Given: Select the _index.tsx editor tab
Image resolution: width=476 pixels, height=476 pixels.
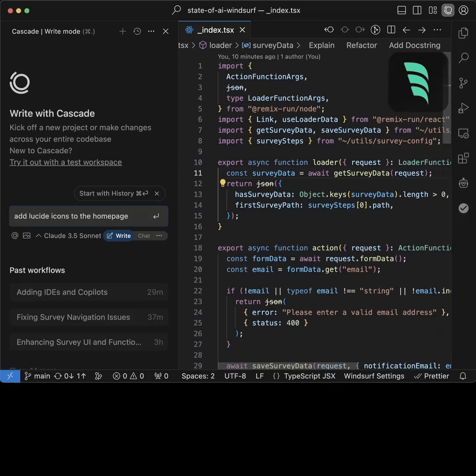Looking at the screenshot, I should coord(216,30).
